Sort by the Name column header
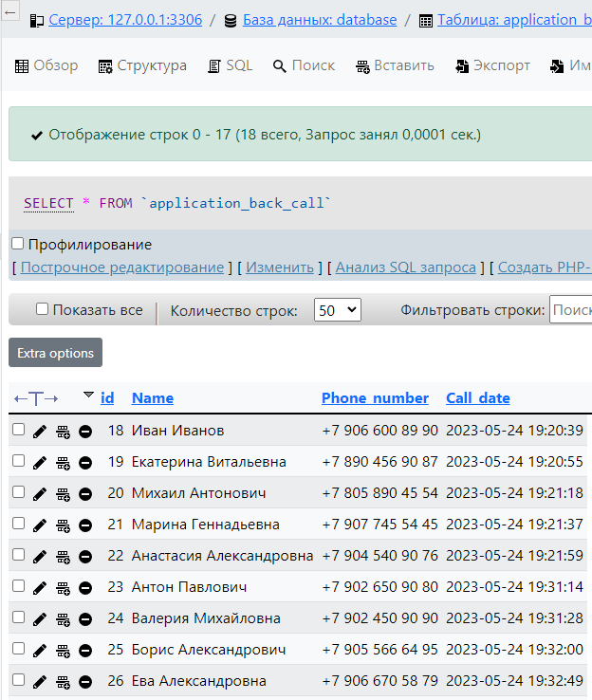Screen dimensions: 592x700 (153, 397)
